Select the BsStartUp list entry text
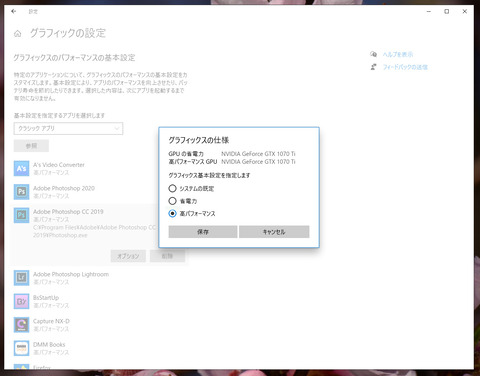Viewport: 480px width, 376px height. pos(46,297)
